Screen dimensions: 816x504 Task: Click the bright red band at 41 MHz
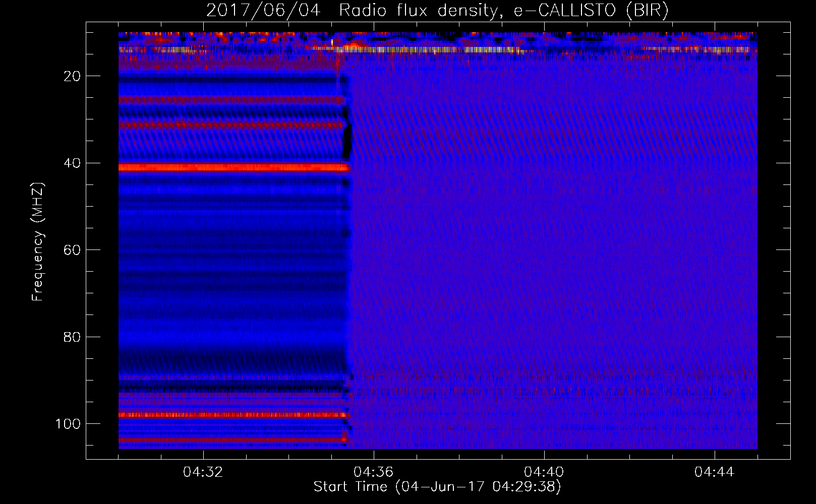(x=234, y=167)
